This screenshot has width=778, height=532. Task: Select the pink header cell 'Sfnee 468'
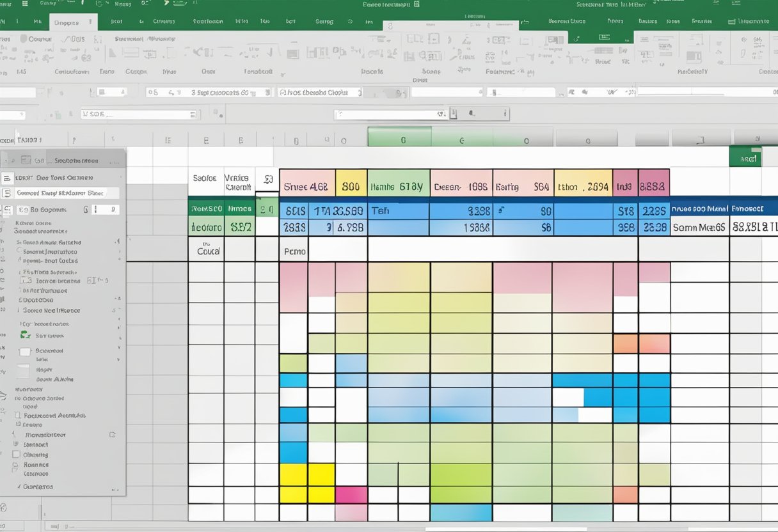tap(307, 187)
